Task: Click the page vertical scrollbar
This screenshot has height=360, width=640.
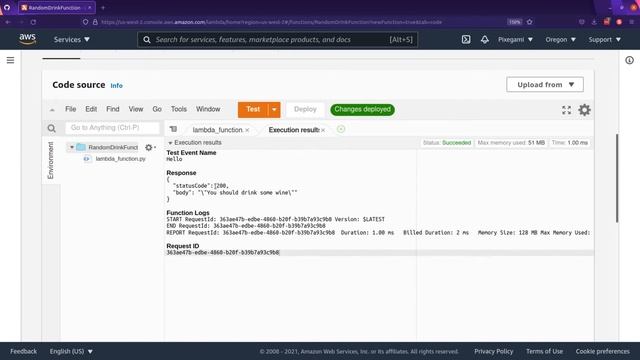Action: (617, 178)
